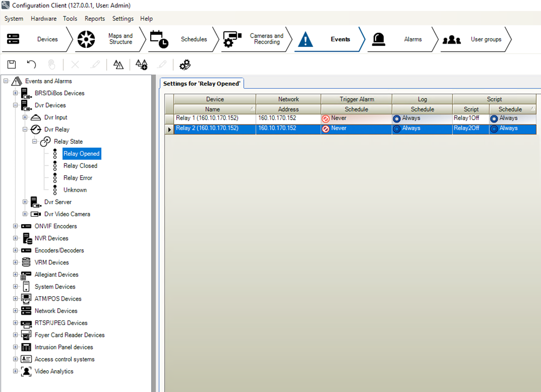Viewport: 541px width, 392px height.
Task: Collapse the Dvr Relay tree node
Action: (25, 130)
